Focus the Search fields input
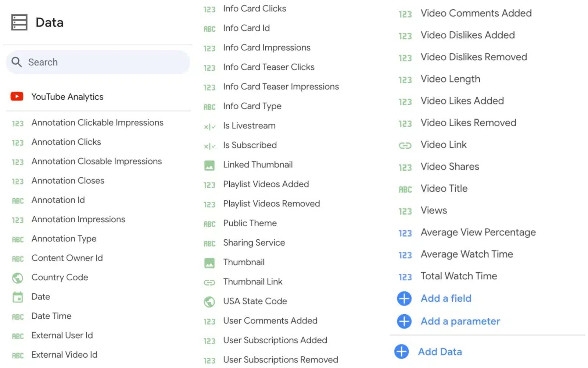 point(98,62)
